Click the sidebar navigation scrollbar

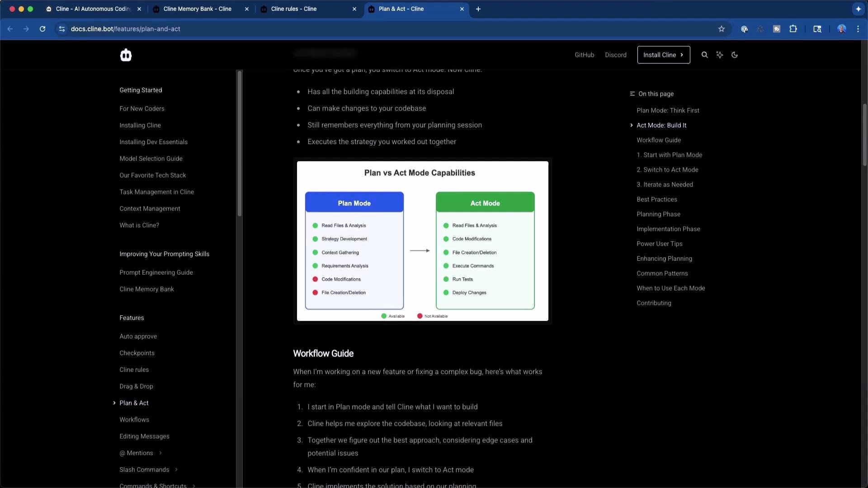click(x=240, y=144)
